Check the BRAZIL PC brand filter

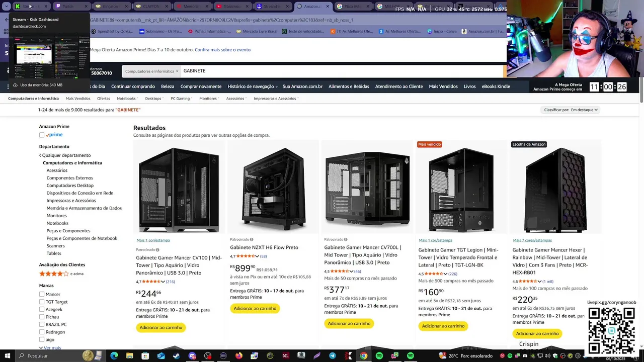coord(42,324)
